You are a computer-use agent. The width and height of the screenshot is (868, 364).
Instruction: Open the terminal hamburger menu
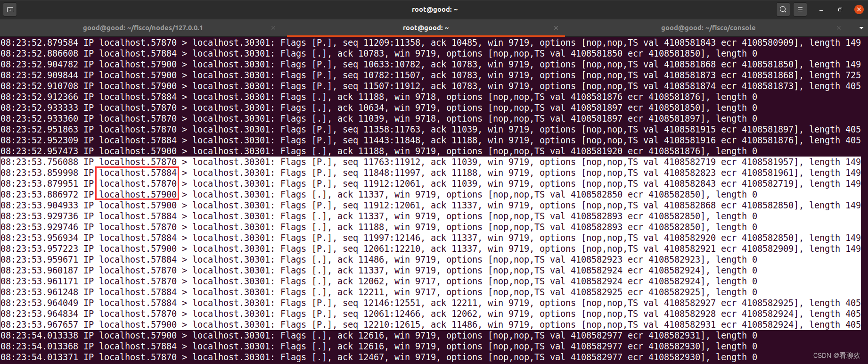(800, 9)
